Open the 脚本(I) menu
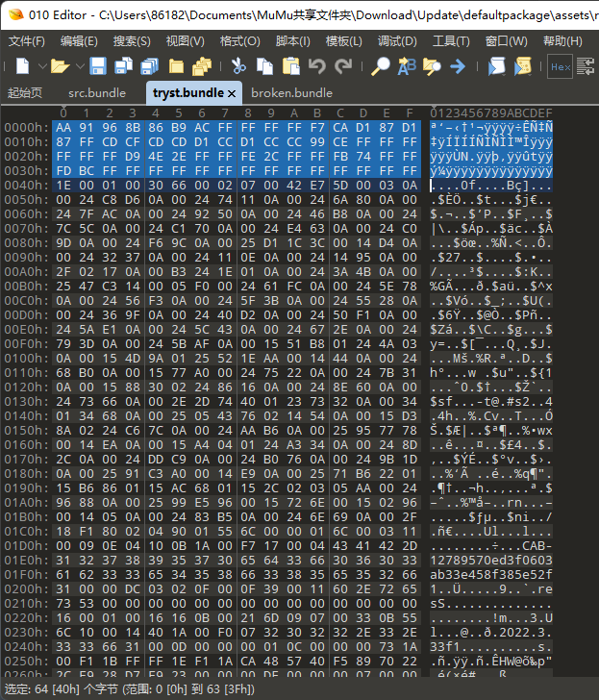This screenshot has height=700, width=599. pos(293,41)
